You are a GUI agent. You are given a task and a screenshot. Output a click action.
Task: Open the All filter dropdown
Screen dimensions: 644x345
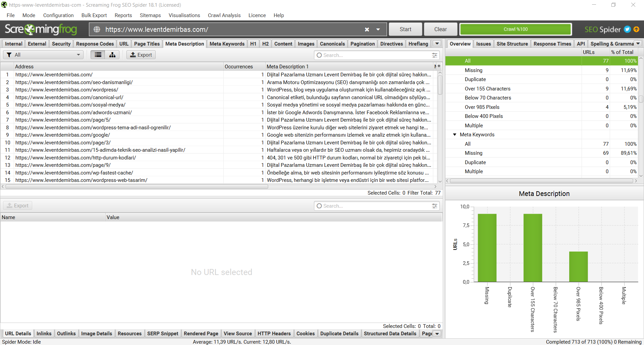tap(43, 55)
